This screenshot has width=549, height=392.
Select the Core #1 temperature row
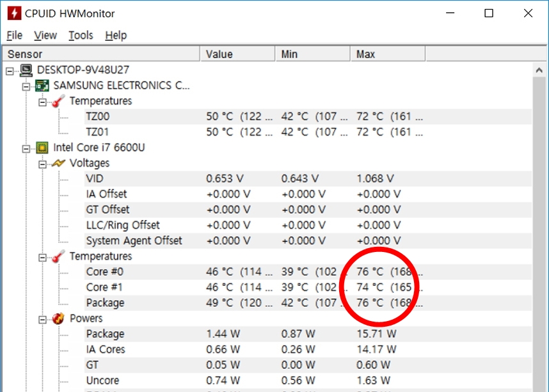[308, 287]
